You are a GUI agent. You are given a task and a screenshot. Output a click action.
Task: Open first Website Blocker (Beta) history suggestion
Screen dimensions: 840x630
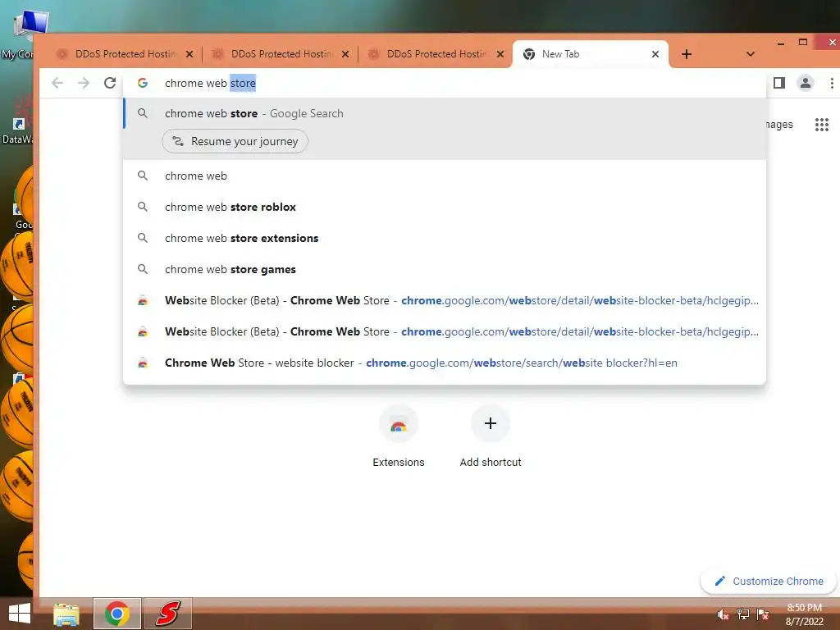(x=445, y=300)
